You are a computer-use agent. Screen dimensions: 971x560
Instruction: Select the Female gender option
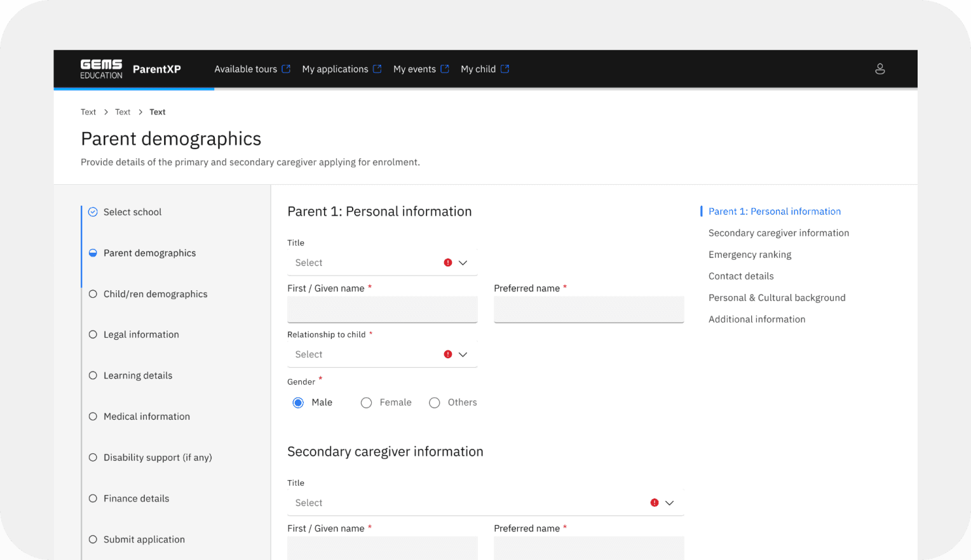[x=367, y=403]
